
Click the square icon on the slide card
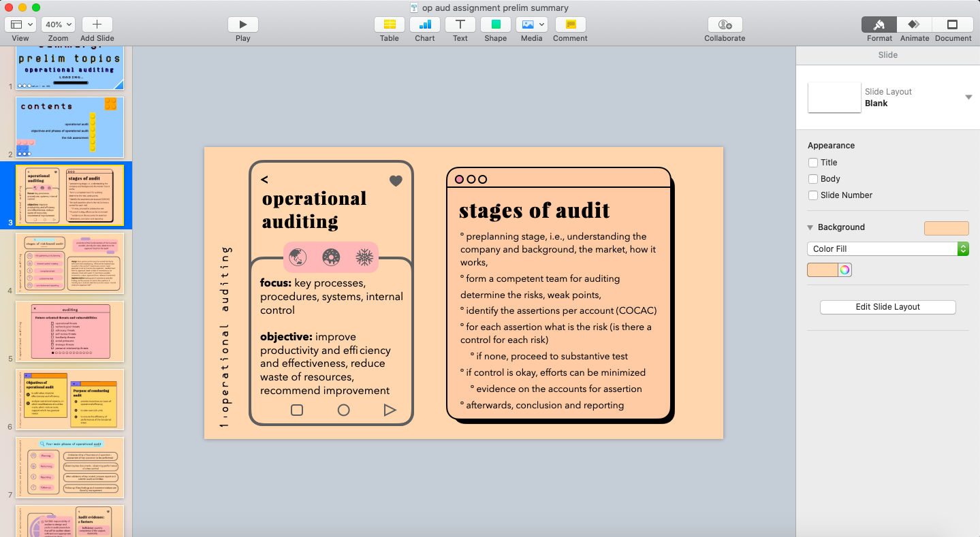pos(297,410)
